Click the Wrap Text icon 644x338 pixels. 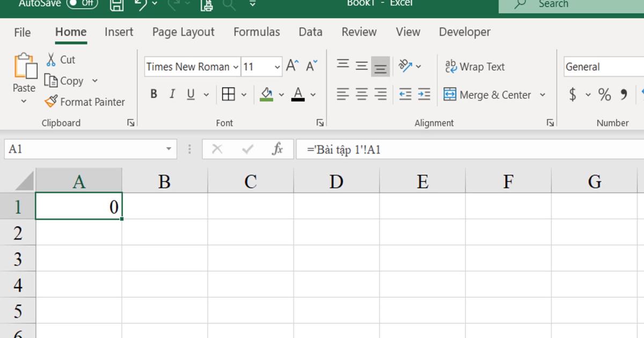point(475,67)
